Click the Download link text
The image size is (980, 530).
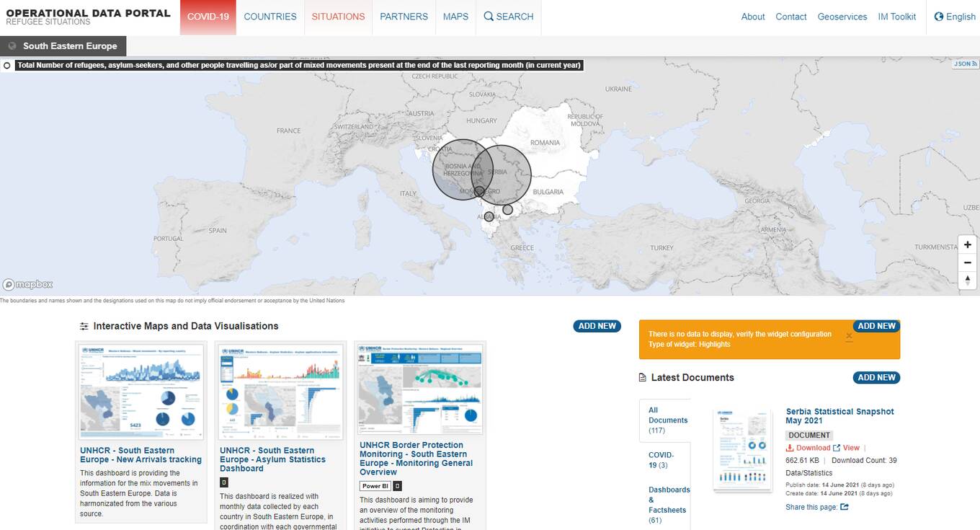pyautogui.click(x=813, y=448)
